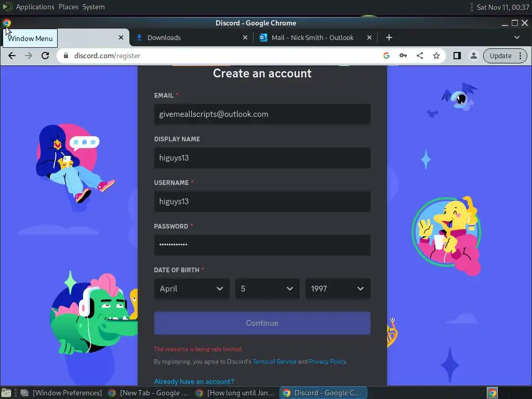Switch to 'How long until Jan' taskbar window

pos(235,393)
